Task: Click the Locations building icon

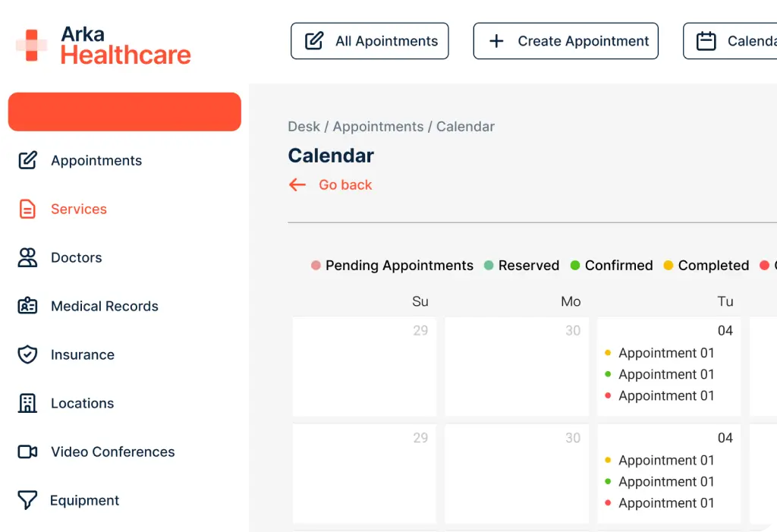Action: coord(27,403)
